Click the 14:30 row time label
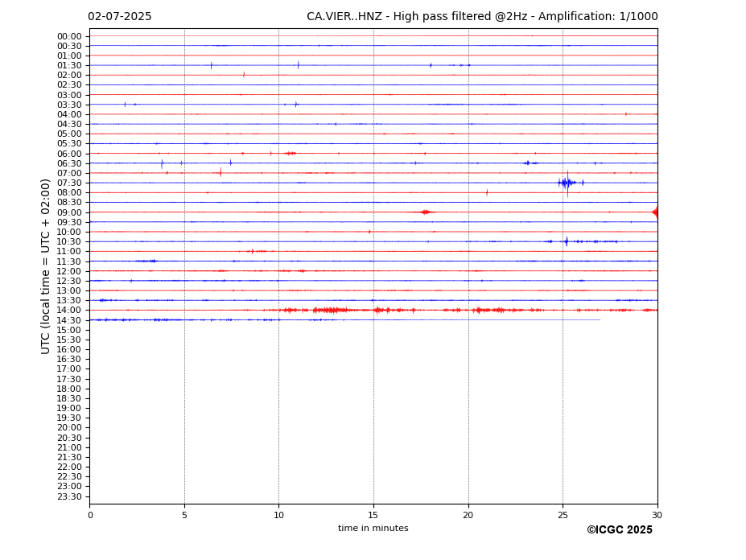Image resolution: width=746 pixels, height=560 pixels. (x=69, y=320)
